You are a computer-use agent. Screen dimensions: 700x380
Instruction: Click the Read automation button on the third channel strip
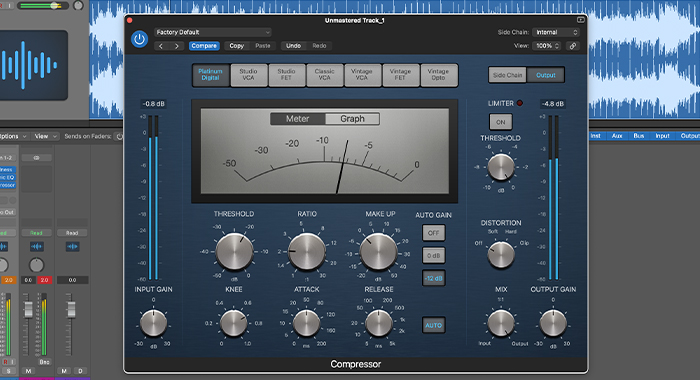tap(72, 233)
